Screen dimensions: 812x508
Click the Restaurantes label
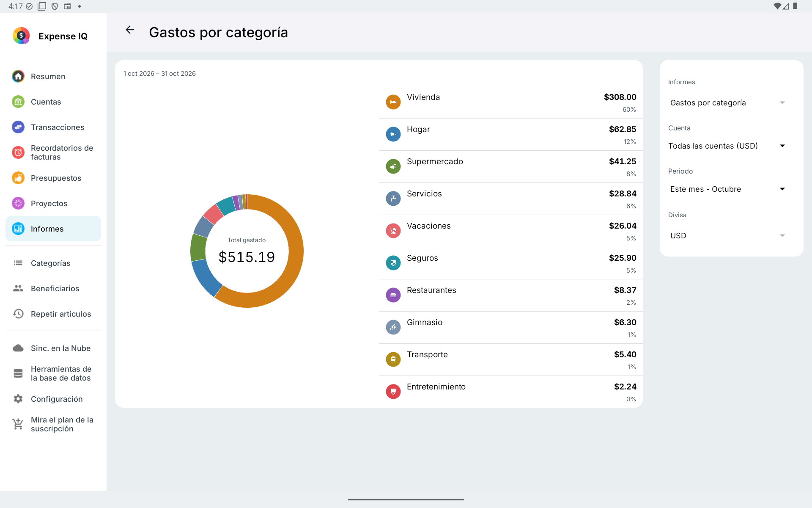coord(431,290)
